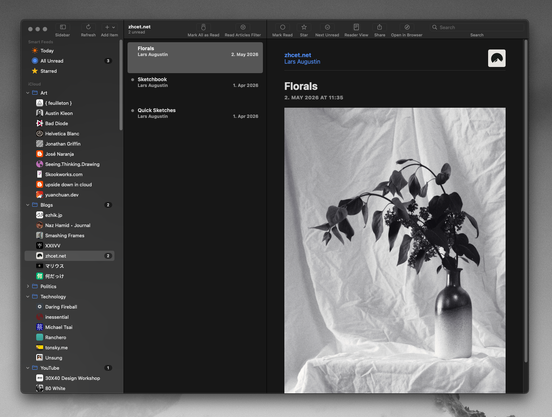Focus the Search field
552x417 pixels.
pyautogui.click(x=477, y=27)
